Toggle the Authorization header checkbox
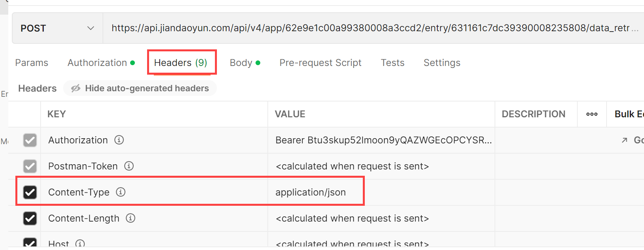 pos(30,140)
